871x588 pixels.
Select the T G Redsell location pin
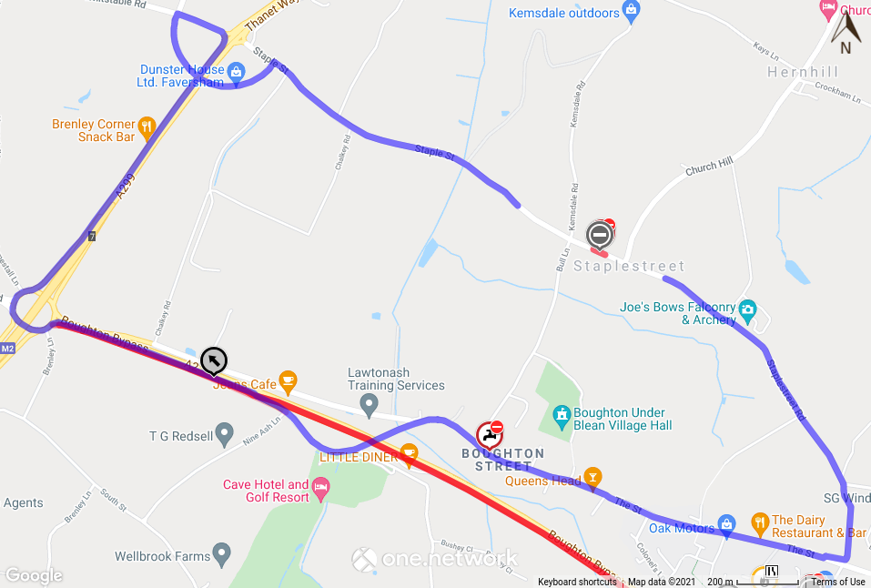[225, 435]
